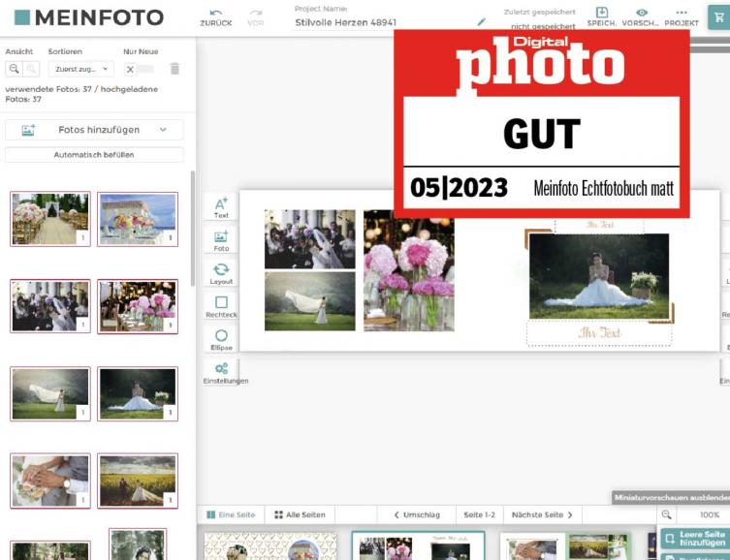Click bride on grass canvas photo
Screen dimensions: 730x560
[x=599, y=276]
